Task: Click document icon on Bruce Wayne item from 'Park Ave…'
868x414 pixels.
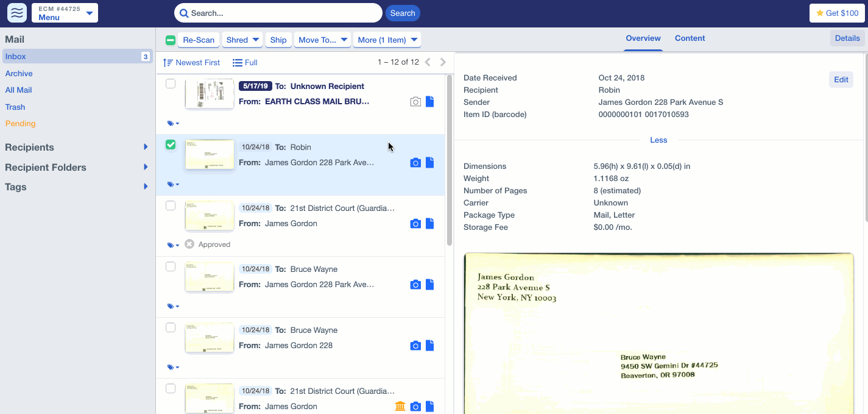Action: click(x=430, y=285)
